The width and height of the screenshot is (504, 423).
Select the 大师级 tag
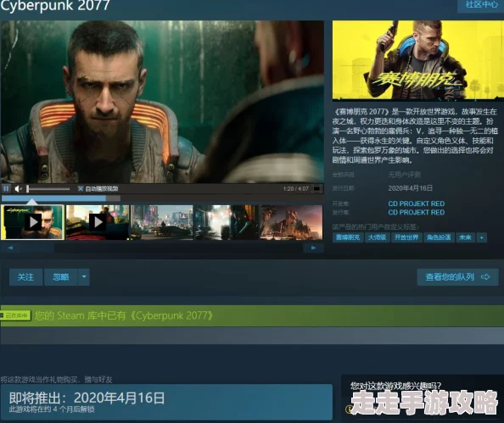[377, 237]
